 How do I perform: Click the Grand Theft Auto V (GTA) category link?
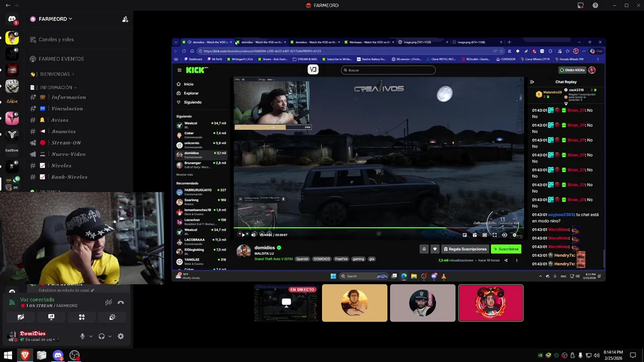pos(274,259)
